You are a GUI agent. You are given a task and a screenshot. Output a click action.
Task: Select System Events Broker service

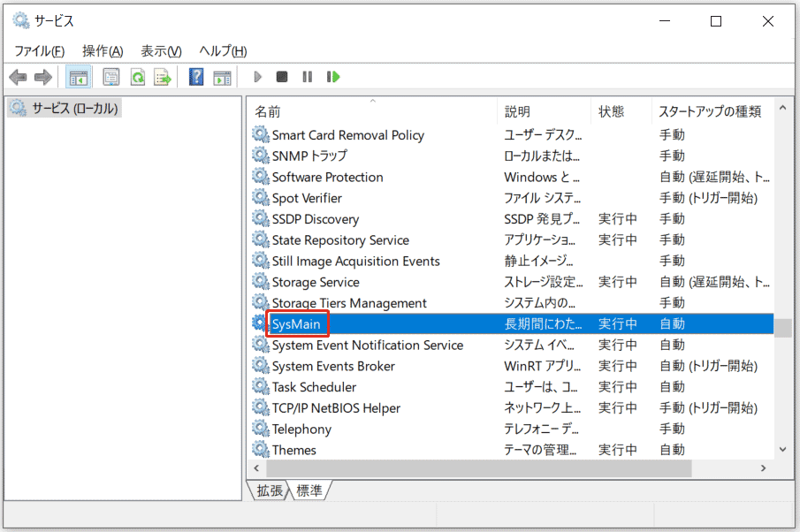click(333, 366)
